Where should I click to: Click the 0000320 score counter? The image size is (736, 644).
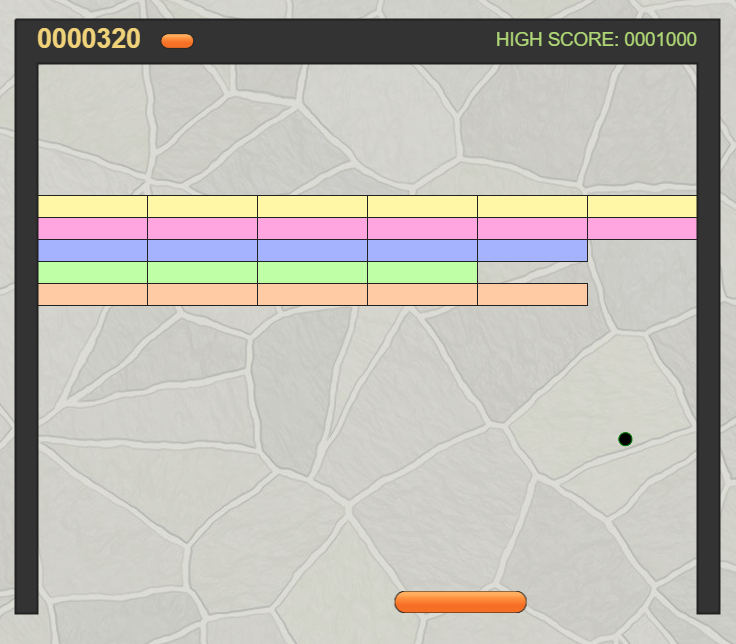pos(89,38)
